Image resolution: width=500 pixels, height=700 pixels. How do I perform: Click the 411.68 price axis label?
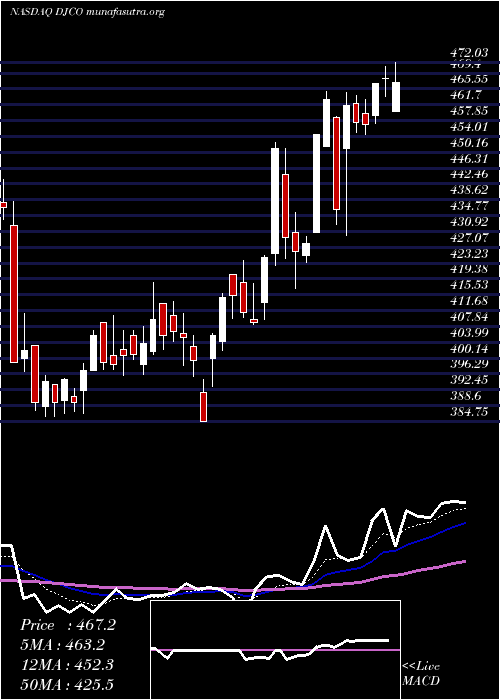pyautogui.click(x=469, y=300)
